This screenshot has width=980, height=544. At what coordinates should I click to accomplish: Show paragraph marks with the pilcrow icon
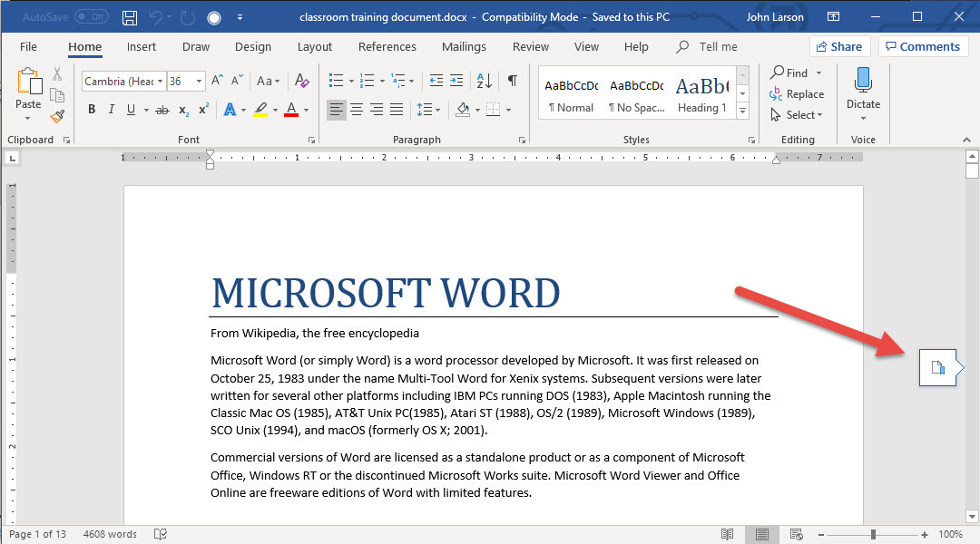pyautogui.click(x=512, y=81)
